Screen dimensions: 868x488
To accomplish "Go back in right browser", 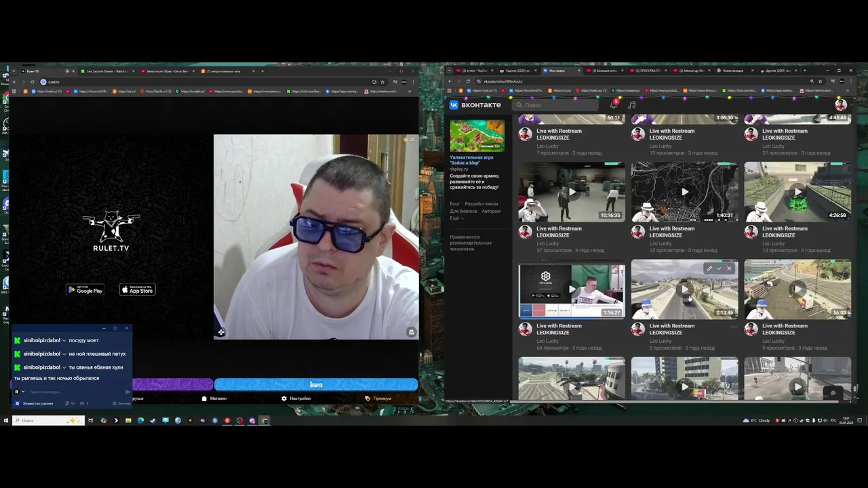I will 450,81.
